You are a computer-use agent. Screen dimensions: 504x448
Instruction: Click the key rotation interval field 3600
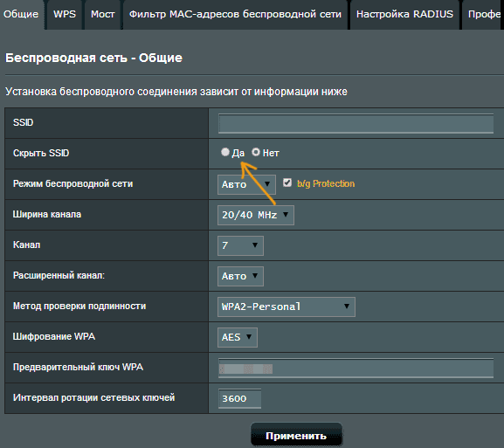click(x=239, y=398)
